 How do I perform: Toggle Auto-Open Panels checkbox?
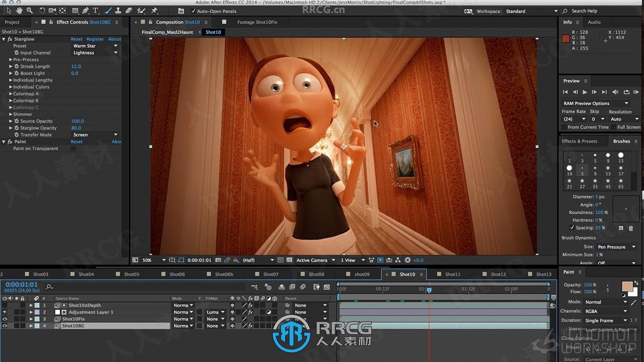193,11
